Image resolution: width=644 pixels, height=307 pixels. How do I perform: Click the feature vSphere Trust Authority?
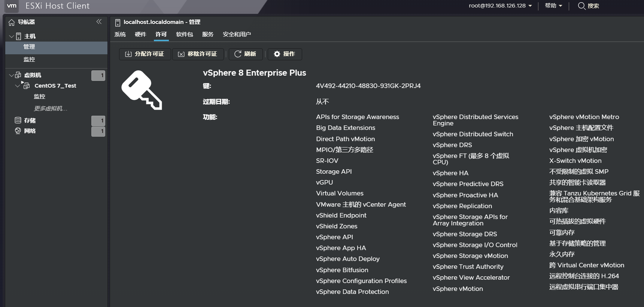click(x=468, y=267)
